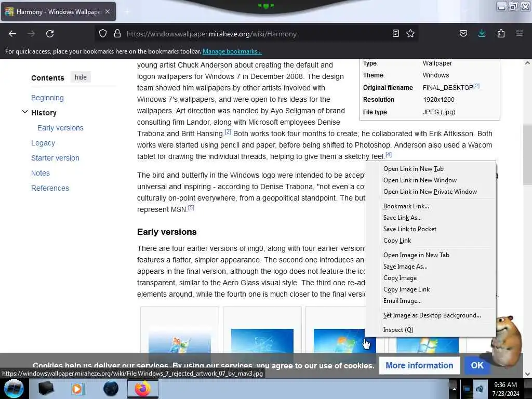Go to Starter version in Contents
532x399 pixels.
[55, 158]
